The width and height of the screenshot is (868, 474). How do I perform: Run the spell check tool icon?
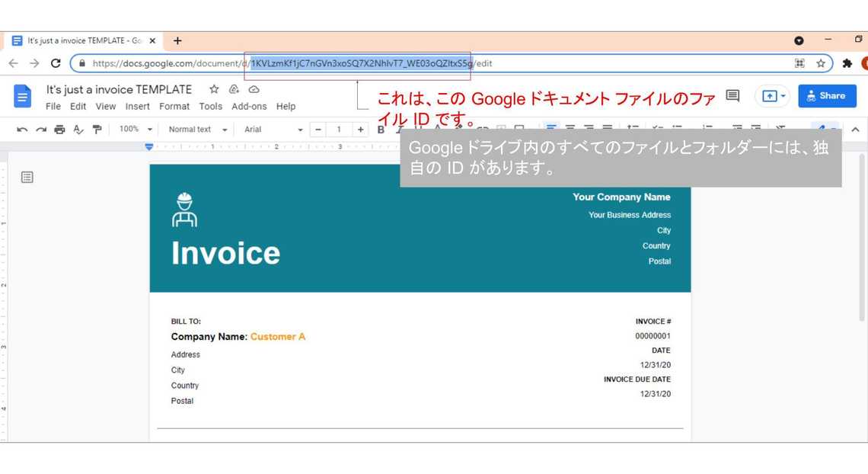coord(78,130)
